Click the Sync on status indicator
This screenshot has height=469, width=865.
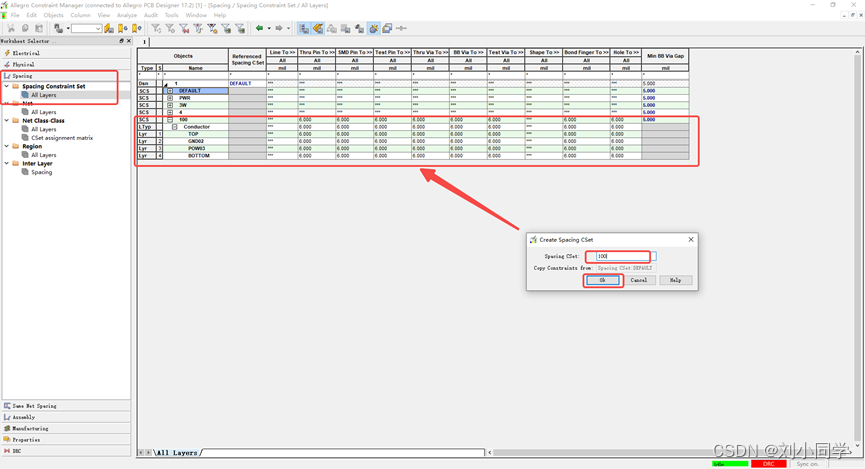pos(808,464)
